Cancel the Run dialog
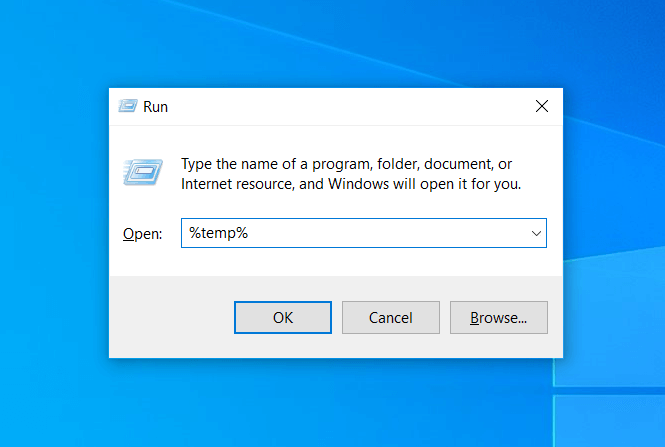Screen dimensions: 665x447 click(391, 317)
